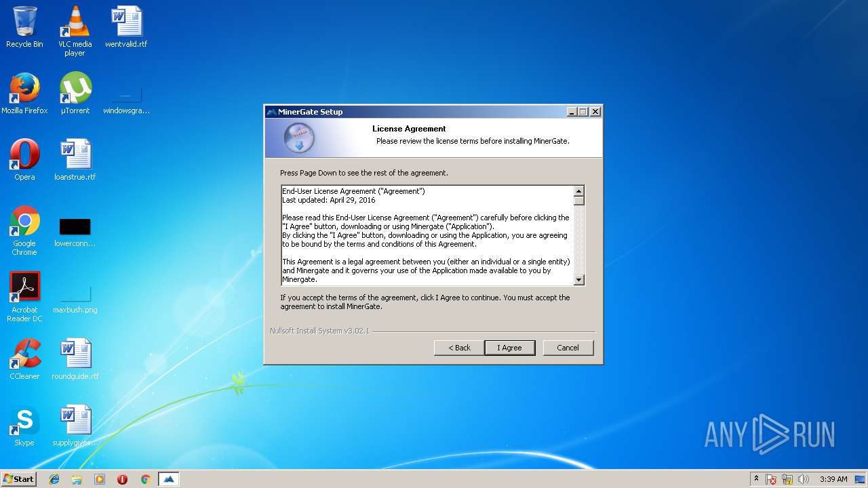Click the license scrollbar thumb
The width and height of the screenshot is (868, 488).
pyautogui.click(x=579, y=201)
